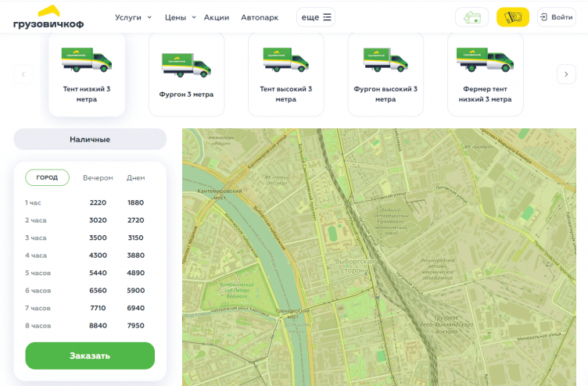Click the Грузовичкоф logo
Screen dimensions: 588x386
point(48,17)
